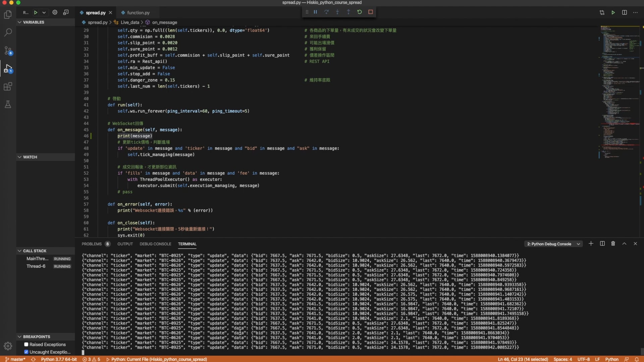Switch to the DEBUG CONSOLE panel tab

click(155, 244)
